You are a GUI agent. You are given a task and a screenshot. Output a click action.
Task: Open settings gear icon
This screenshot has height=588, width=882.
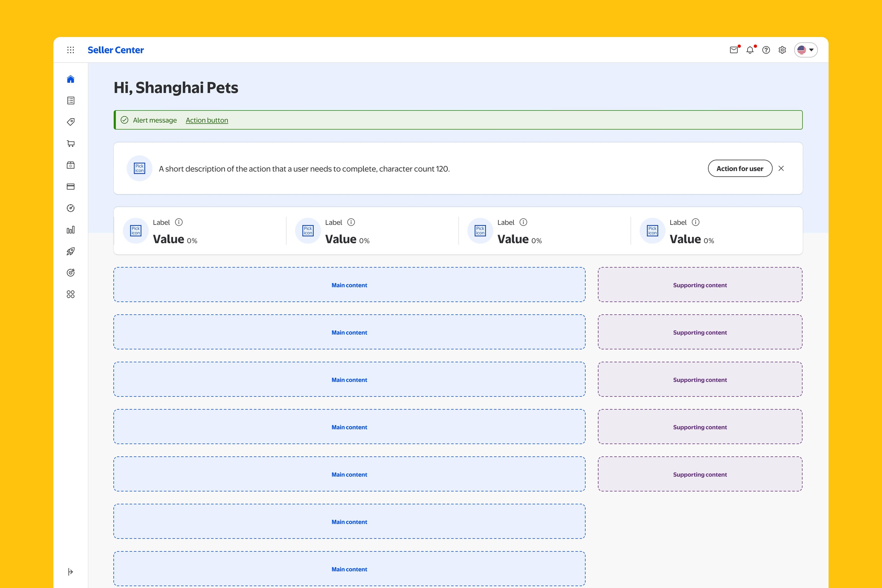tap(782, 50)
